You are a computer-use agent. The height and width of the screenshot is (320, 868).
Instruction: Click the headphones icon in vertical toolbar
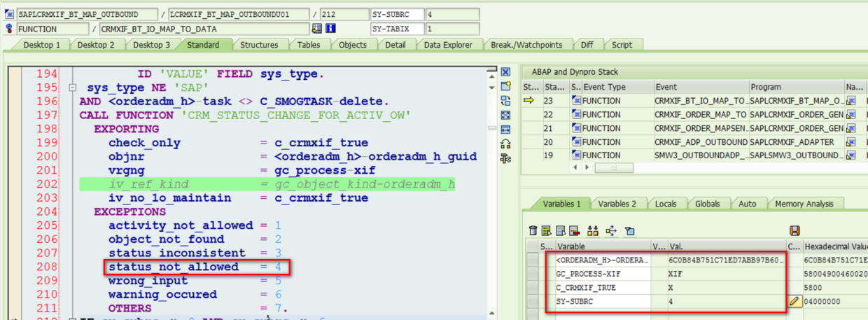[505, 144]
